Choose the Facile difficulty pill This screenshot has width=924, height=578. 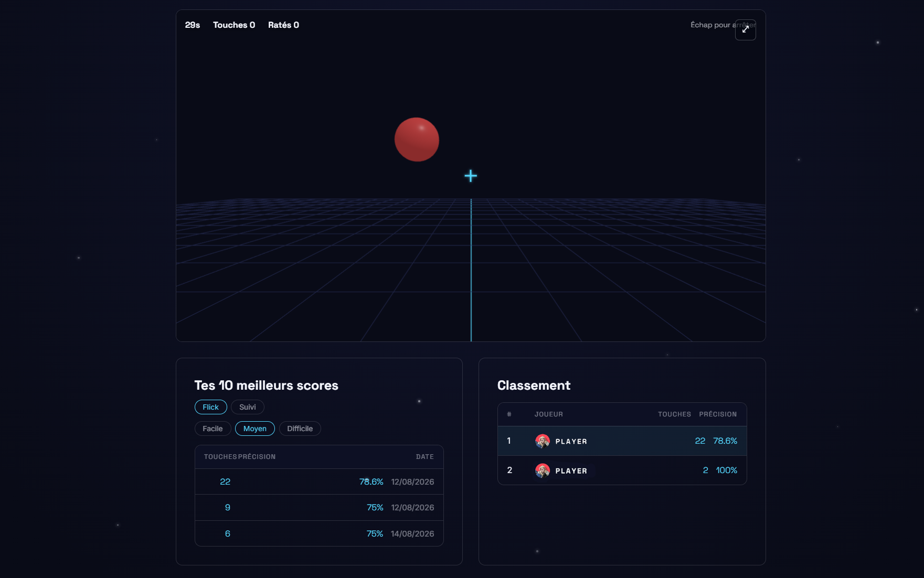coord(213,429)
